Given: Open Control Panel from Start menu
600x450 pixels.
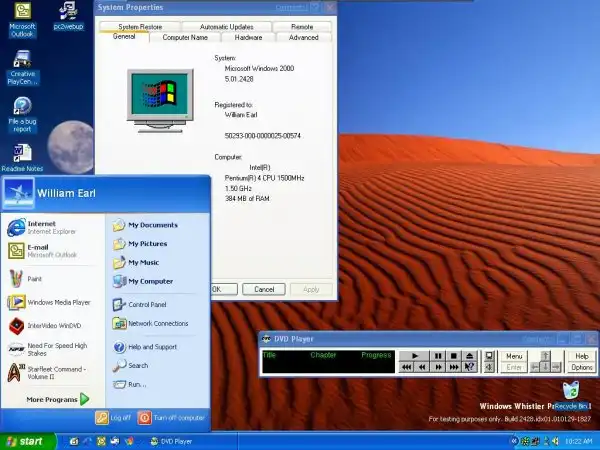Looking at the screenshot, I should click(146, 304).
